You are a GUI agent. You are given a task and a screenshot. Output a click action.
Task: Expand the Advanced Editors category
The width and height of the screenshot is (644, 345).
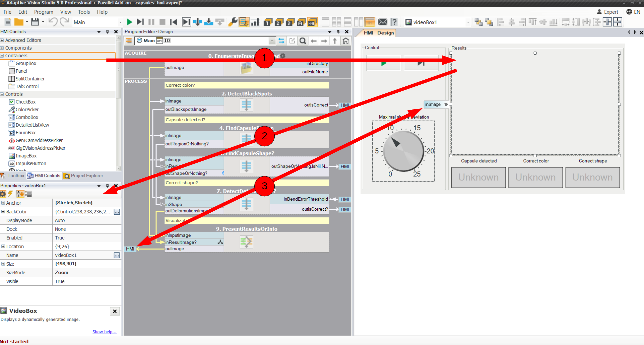tap(2, 40)
